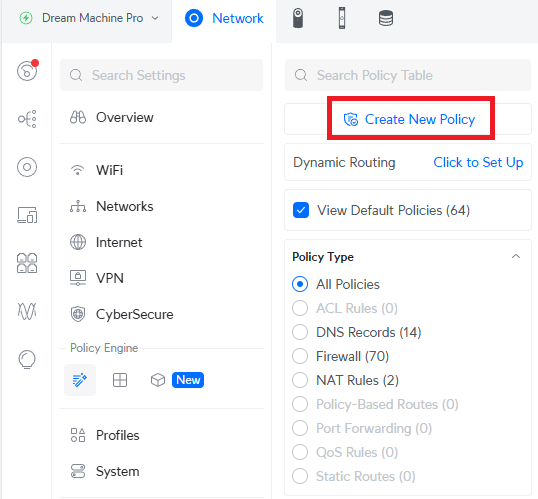This screenshot has width=538, height=499.
Task: Click the Click to Set Up link
Action: pyautogui.click(x=478, y=162)
